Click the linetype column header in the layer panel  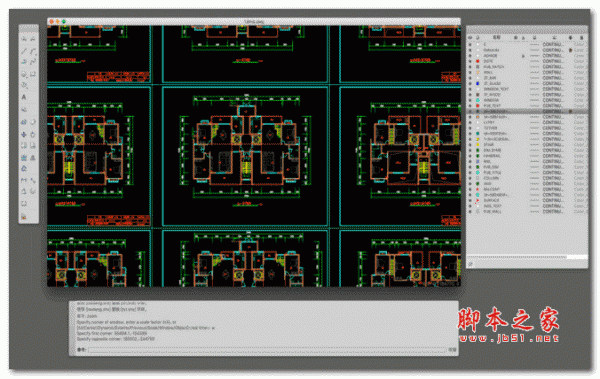[x=553, y=38]
